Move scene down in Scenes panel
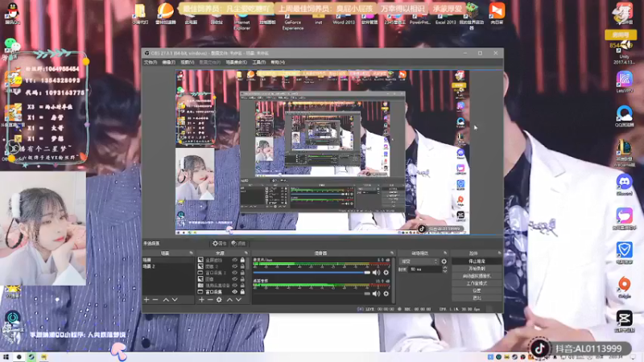Screen dimensions: 644x362 [x=175, y=300]
